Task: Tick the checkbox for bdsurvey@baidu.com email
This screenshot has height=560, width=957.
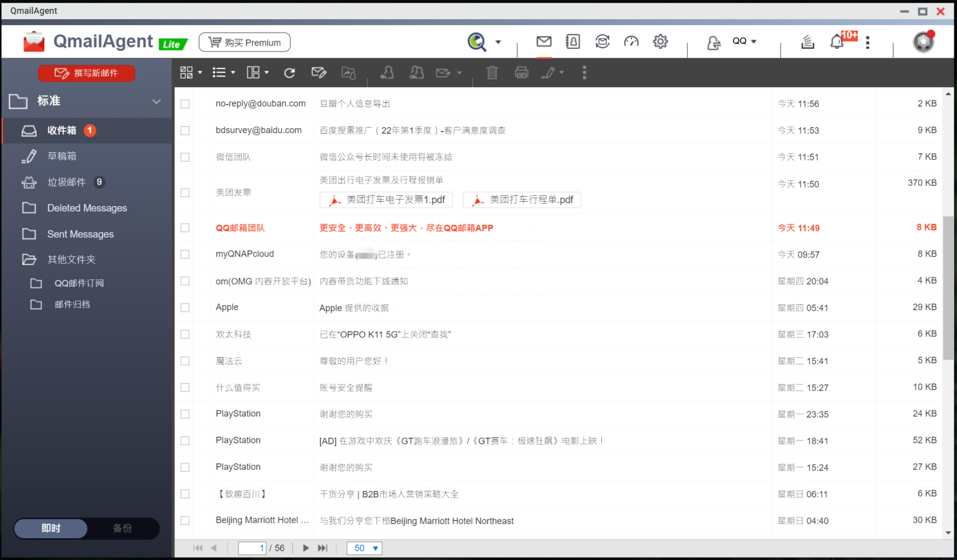Action: coord(185,130)
